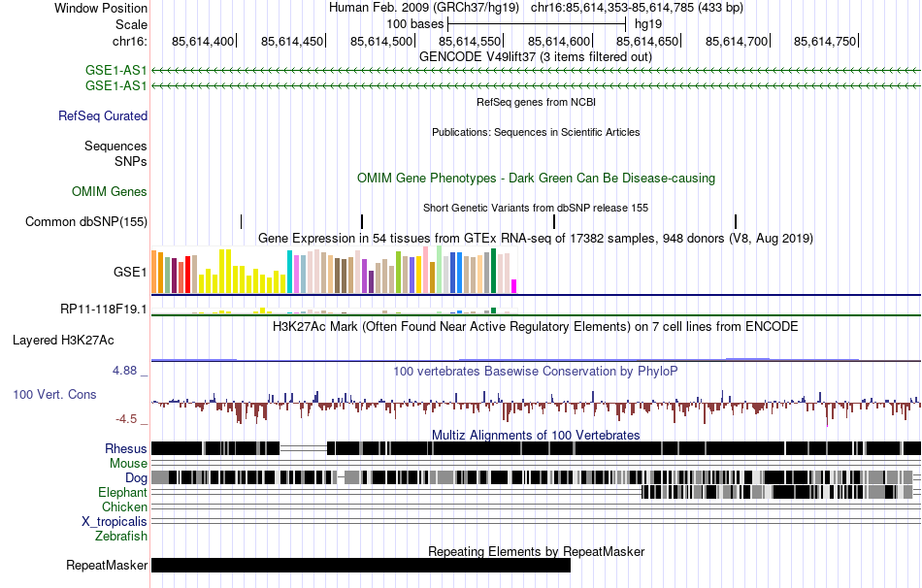Click the third dbSNP variant tick mark
Image resolution: width=922 pixels, height=588 pixels.
[x=554, y=221]
